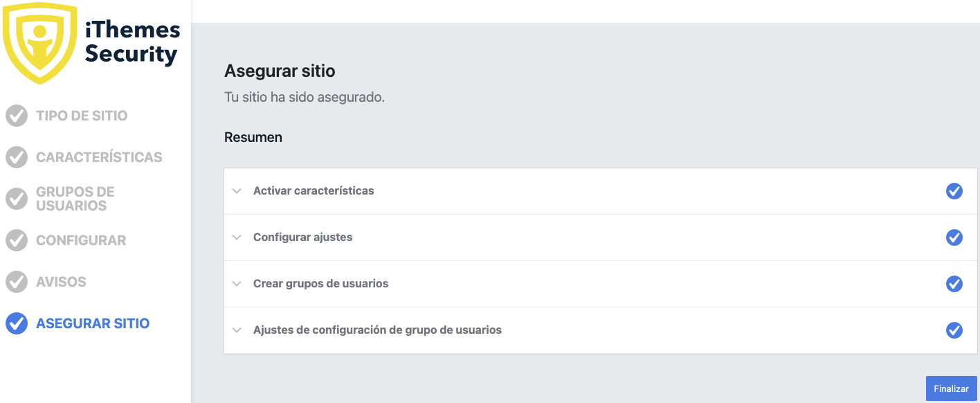Select the Asegurar Sitio step label

click(93, 323)
